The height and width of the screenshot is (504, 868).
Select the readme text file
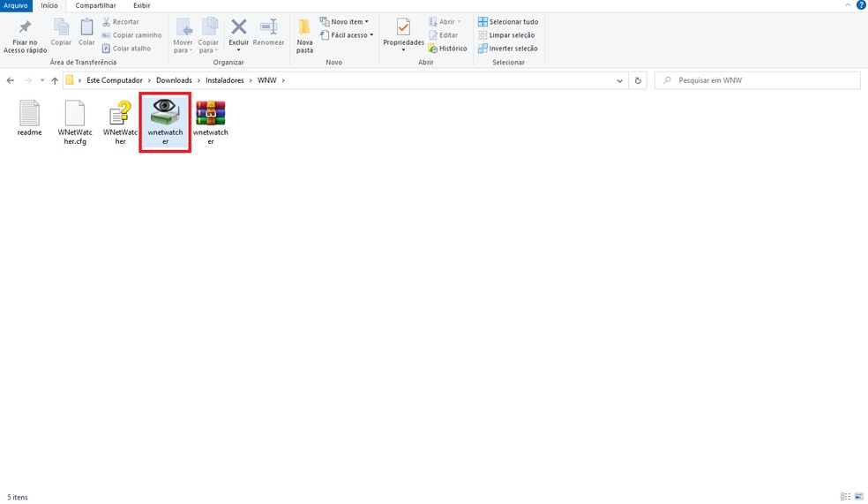29,118
